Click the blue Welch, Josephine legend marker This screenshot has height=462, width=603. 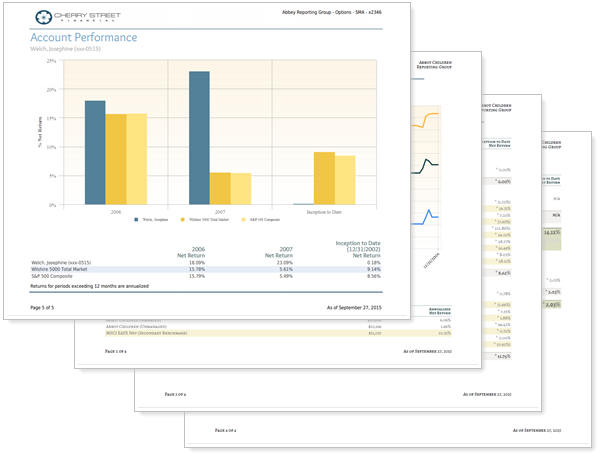[x=135, y=219]
